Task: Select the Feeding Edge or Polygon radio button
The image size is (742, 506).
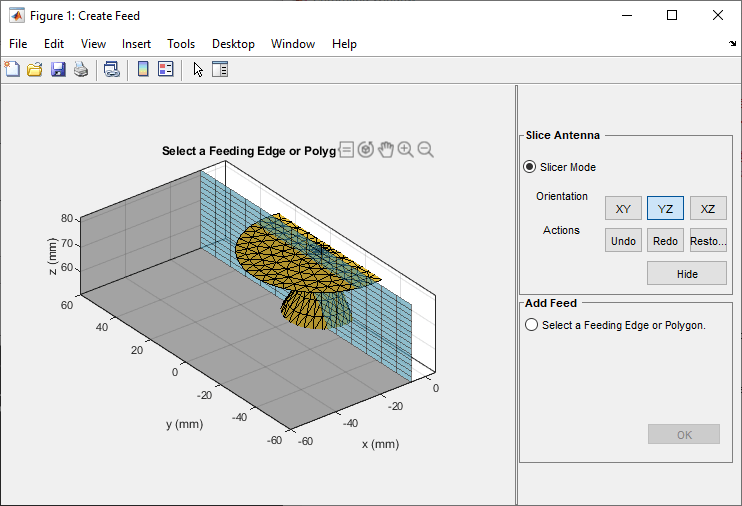Action: coord(531,325)
